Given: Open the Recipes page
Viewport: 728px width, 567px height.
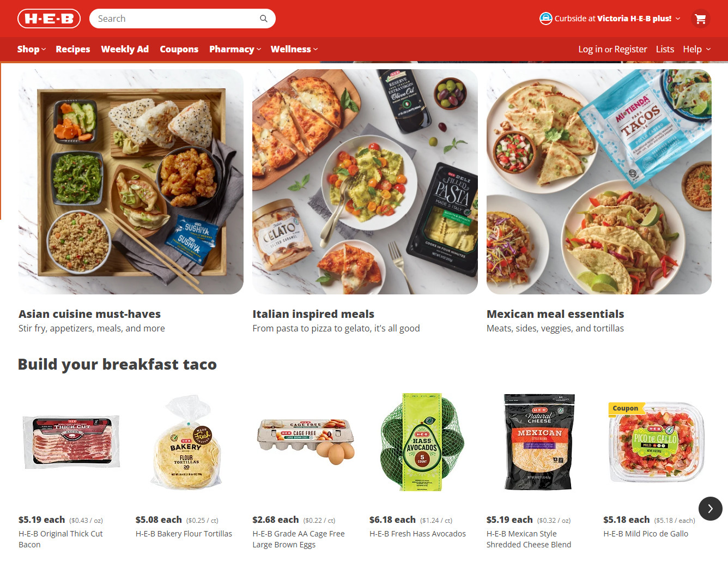Looking at the screenshot, I should 73,49.
